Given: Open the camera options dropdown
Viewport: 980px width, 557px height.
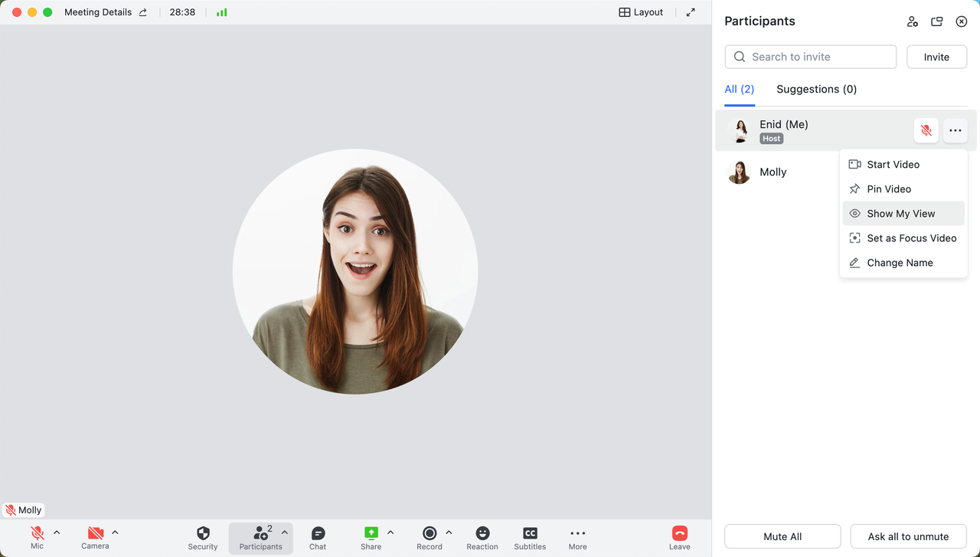Looking at the screenshot, I should 115,531.
